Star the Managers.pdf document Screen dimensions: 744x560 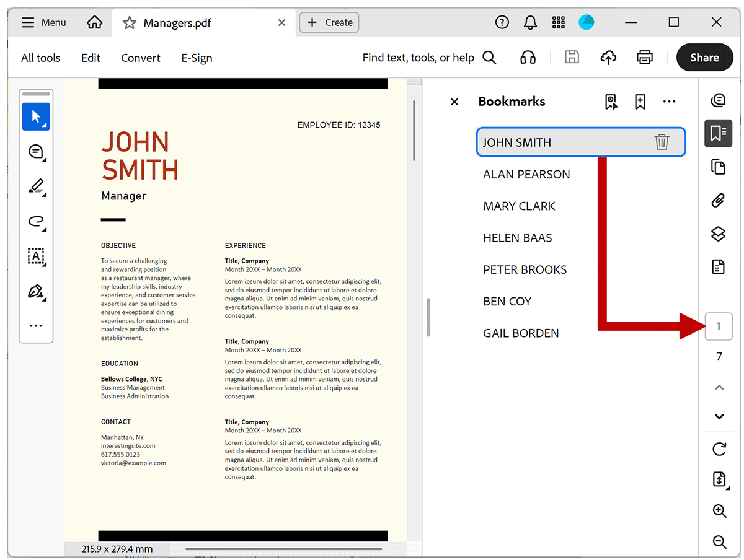click(129, 23)
